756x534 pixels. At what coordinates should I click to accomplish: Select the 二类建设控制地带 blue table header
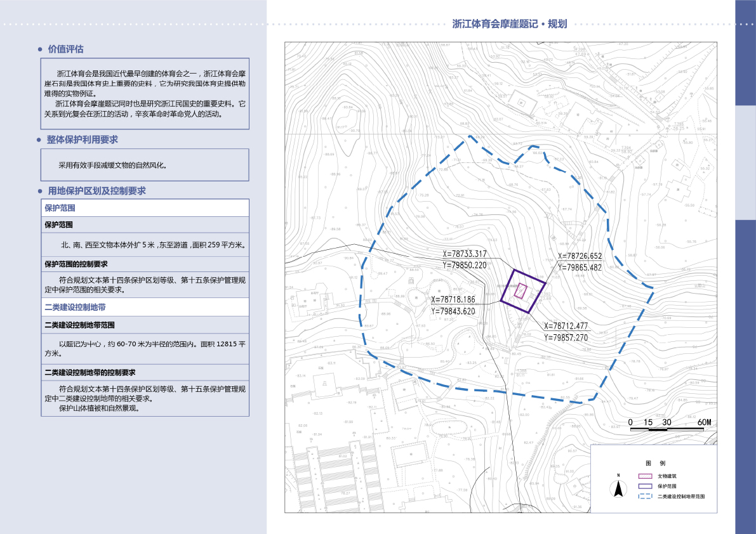tap(75, 307)
